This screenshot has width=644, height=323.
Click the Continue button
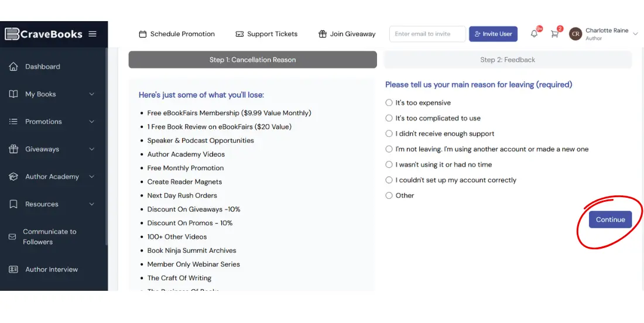pos(610,219)
